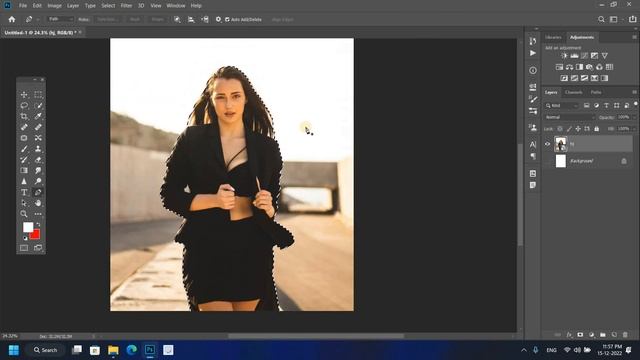Open the History panel icon
Image resolution: width=640 pixels, height=360 pixels.
pyautogui.click(x=533, y=41)
